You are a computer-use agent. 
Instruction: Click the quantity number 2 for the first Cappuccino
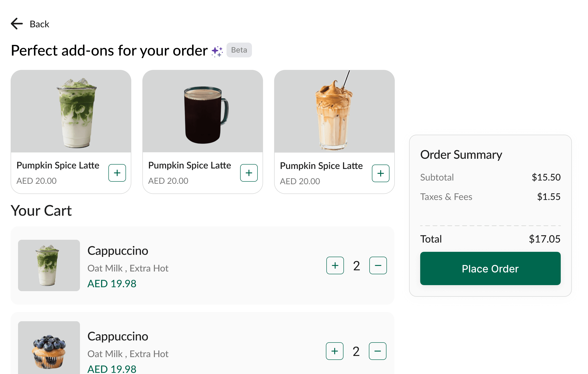(356, 265)
